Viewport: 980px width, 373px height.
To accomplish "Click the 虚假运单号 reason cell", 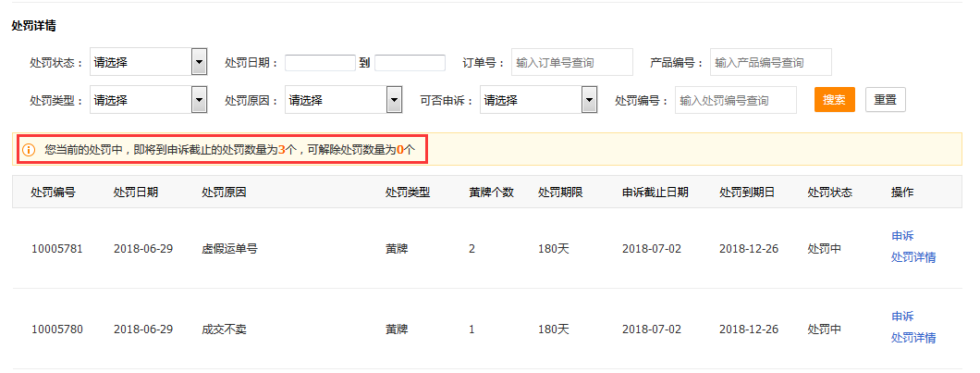I will click(x=229, y=248).
